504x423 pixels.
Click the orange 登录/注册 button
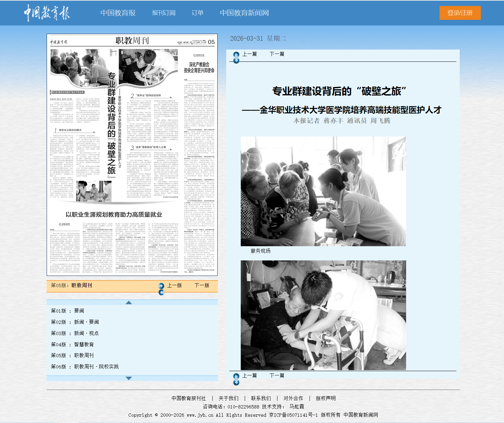460,13
